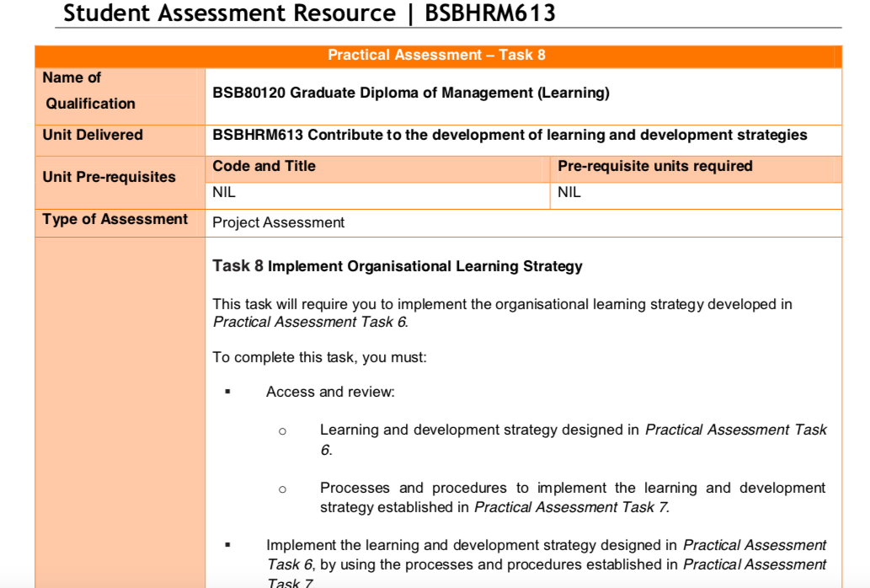Click the Code and Title column header

click(x=263, y=166)
